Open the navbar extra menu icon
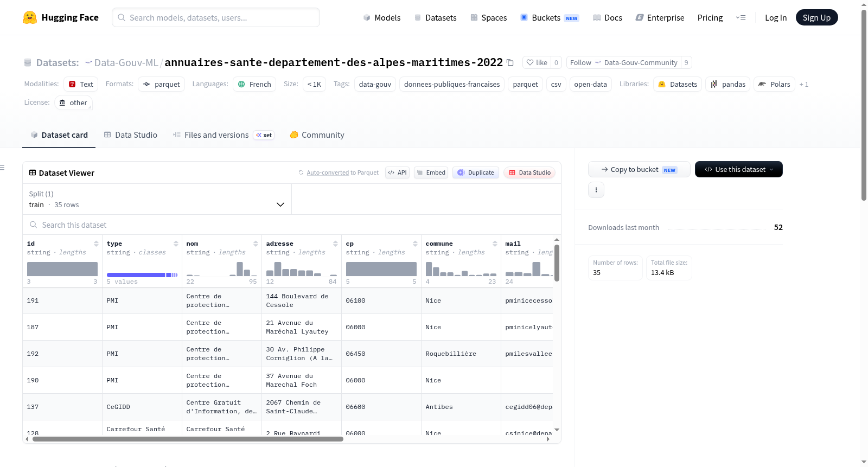Screen dimensions: 868x467 point(741,17)
